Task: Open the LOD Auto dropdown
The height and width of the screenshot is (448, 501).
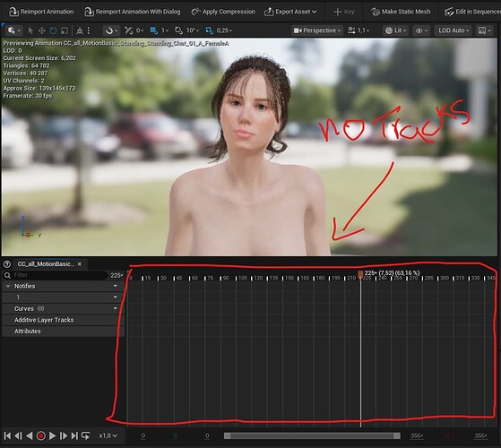Action: coord(453,30)
